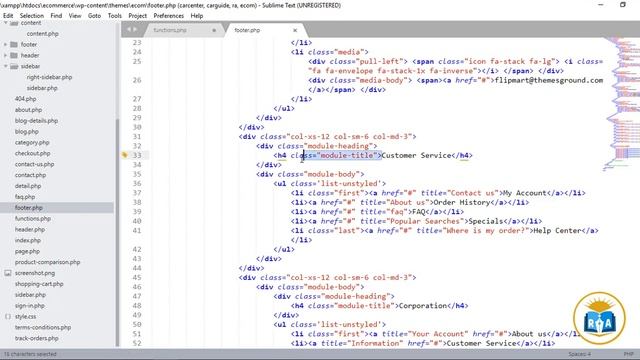The width and height of the screenshot is (640, 360).
Task: Click the sidebar folder icon
Action: 14,66
